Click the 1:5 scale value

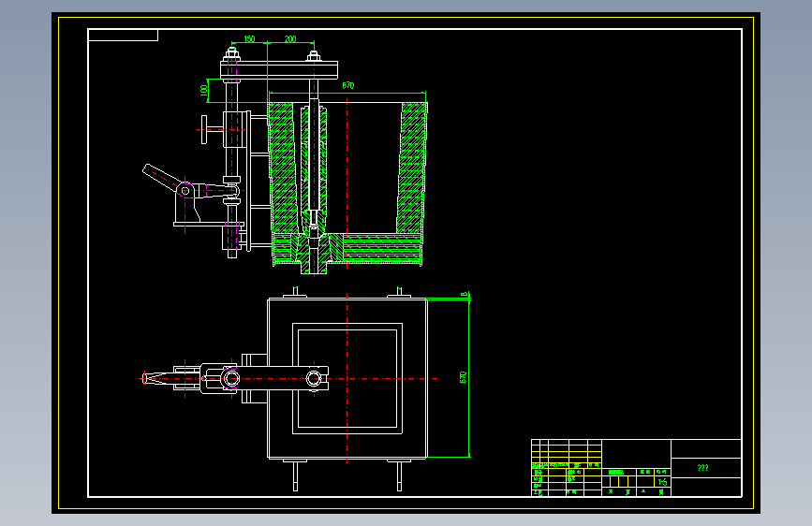[x=662, y=481]
